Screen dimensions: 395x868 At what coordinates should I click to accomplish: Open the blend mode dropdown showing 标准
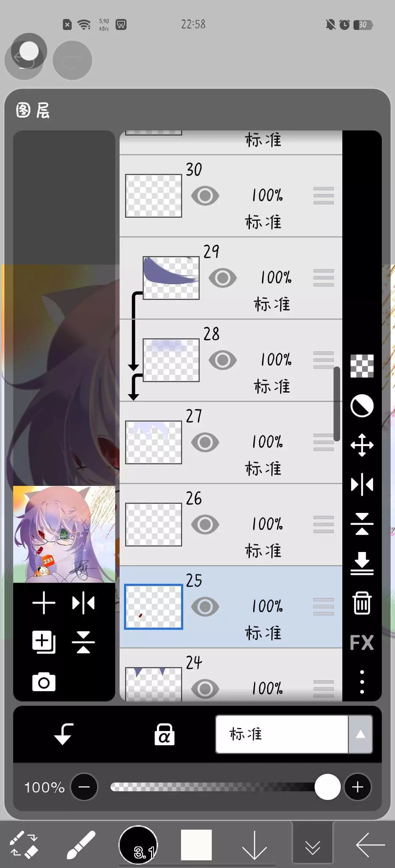282,734
